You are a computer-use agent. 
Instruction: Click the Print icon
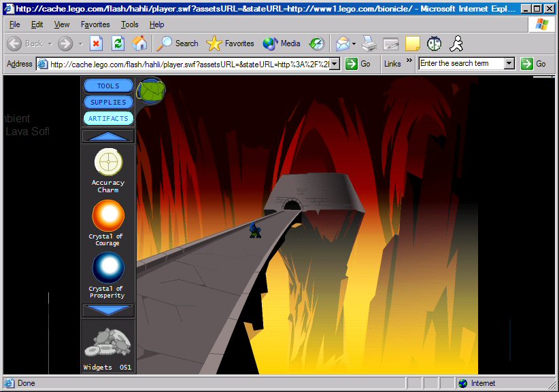369,43
